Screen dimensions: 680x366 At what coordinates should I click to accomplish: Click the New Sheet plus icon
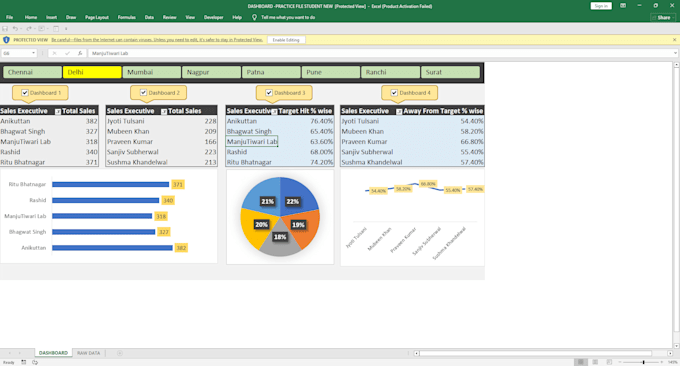120,353
